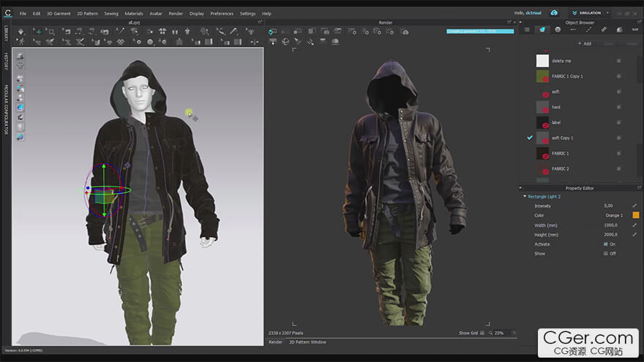Toggle the small square in FABRIC 1 Copy 1 row

pyautogui.click(x=618, y=76)
